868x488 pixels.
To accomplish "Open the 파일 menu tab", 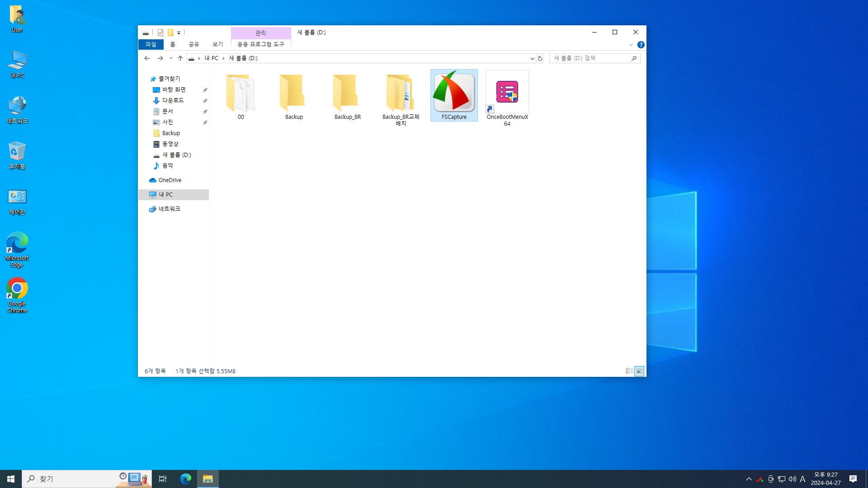I will [151, 44].
